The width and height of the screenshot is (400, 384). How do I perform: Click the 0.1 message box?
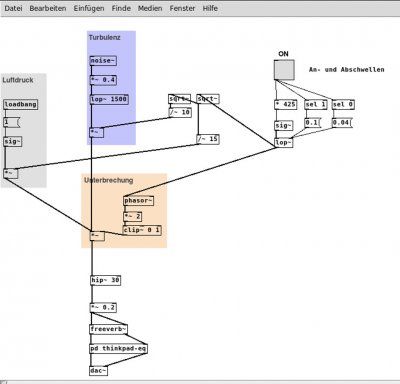(313, 123)
